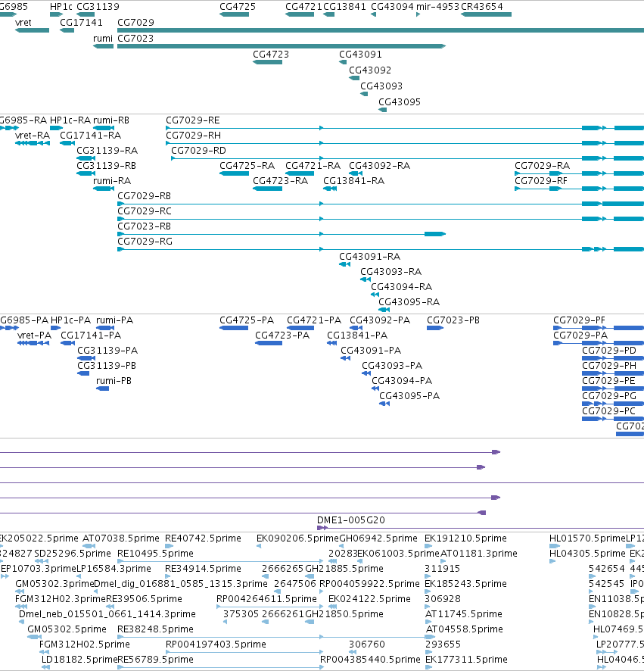
Task: Click the CG4723-RA transcript bar glyph
Action: pyautogui.click(x=267, y=189)
